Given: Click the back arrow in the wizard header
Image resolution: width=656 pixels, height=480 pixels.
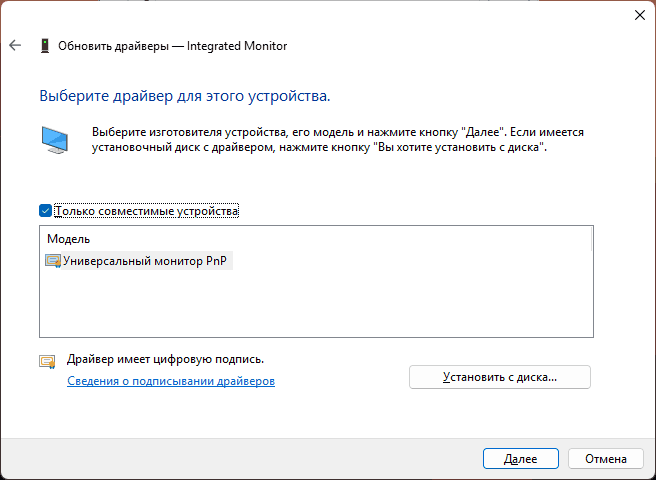Looking at the screenshot, I should tap(15, 46).
